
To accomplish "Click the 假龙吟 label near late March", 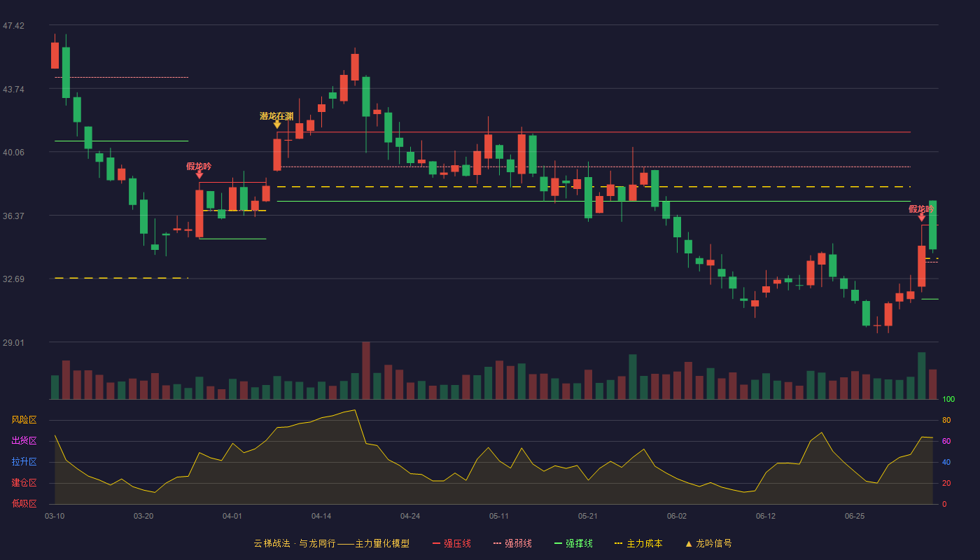I will click(x=199, y=167).
